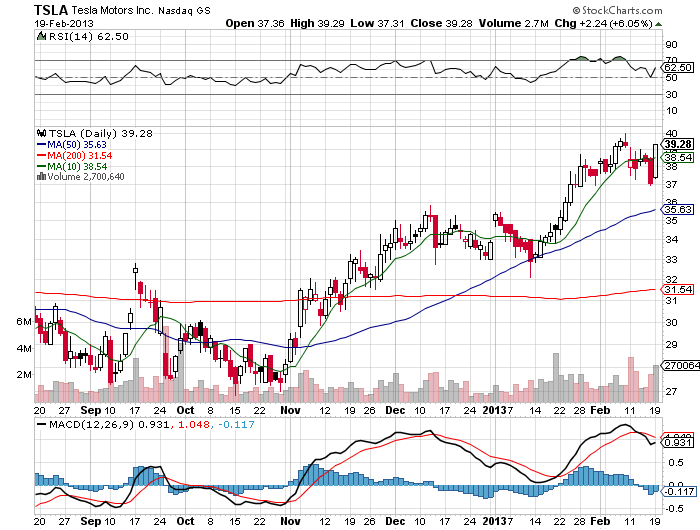Click the volume bars icon in legend

[42, 176]
